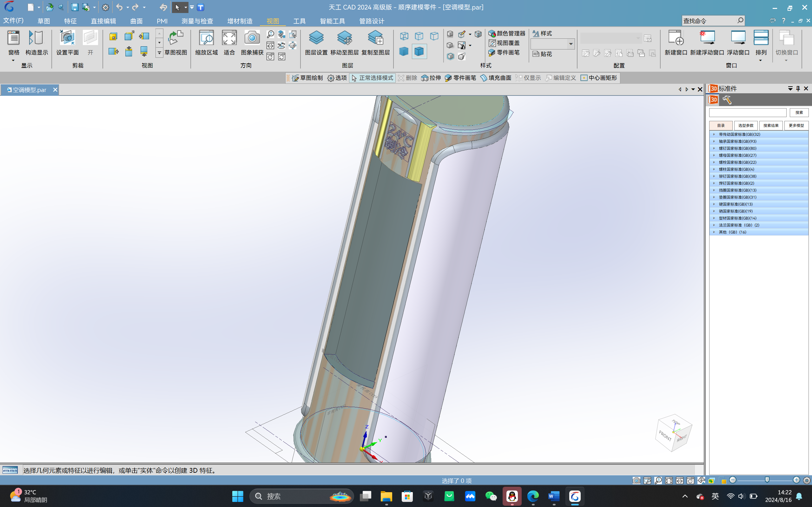Select the 空调模型.par document tab

[x=30, y=90]
